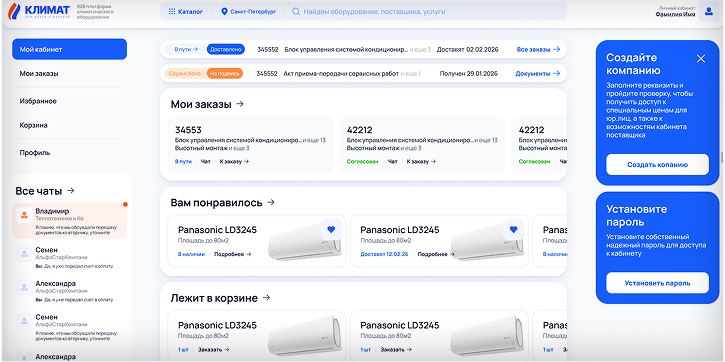This screenshot has width=725, height=362.
Task: Open Избранное in sidebar
Action: click(x=38, y=101)
